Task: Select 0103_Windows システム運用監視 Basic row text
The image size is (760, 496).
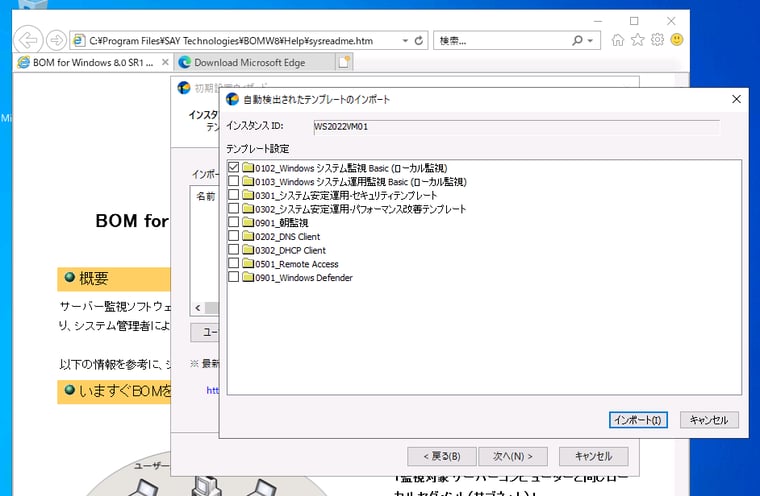Action: coord(361,182)
